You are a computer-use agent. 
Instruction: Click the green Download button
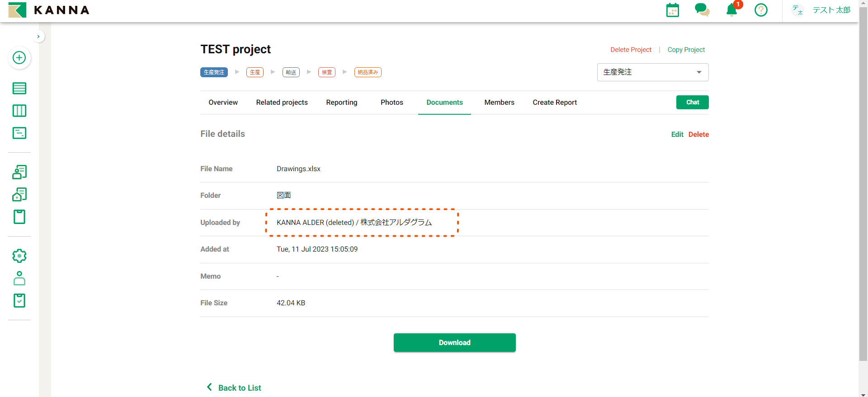(454, 343)
